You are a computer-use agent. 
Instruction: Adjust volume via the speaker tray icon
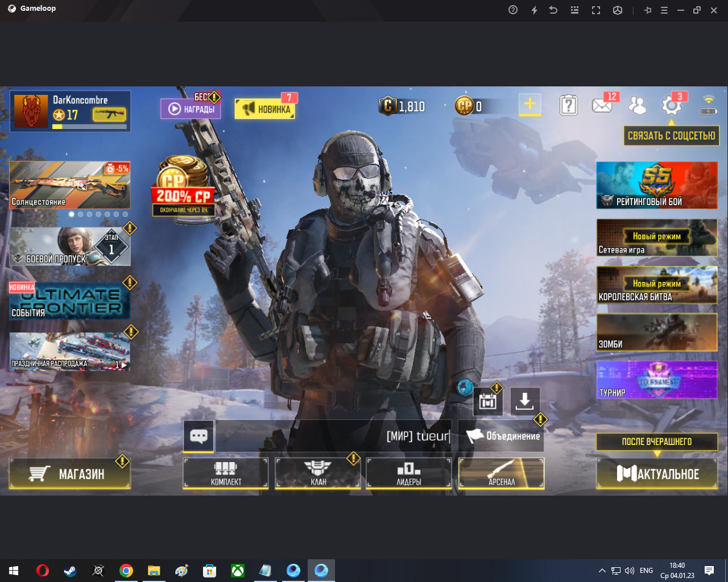click(x=630, y=571)
